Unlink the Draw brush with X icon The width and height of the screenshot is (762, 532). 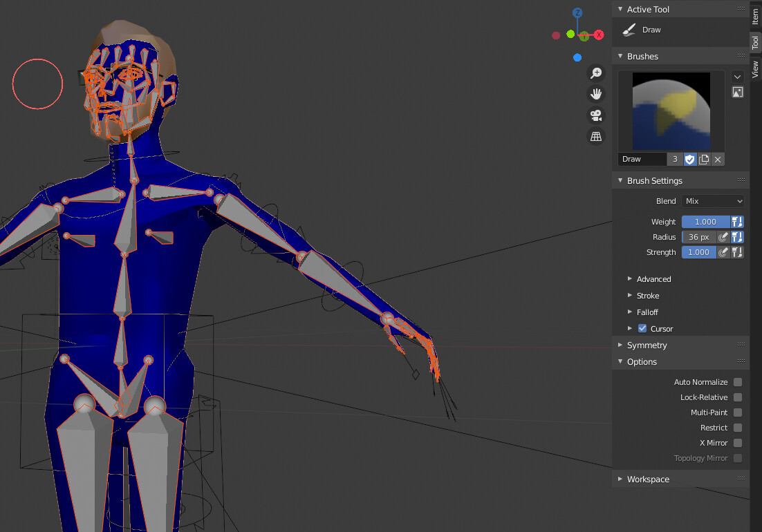click(x=718, y=159)
